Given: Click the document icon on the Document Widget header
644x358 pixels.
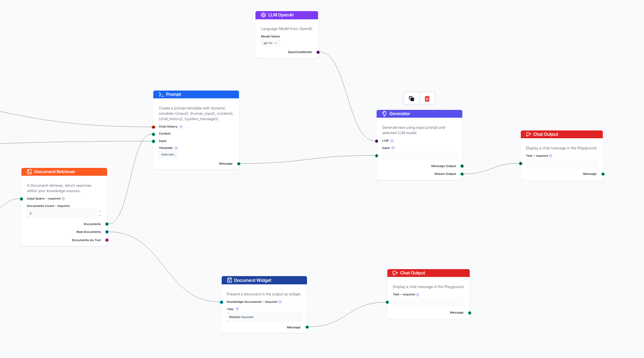Looking at the screenshot, I should click(229, 280).
